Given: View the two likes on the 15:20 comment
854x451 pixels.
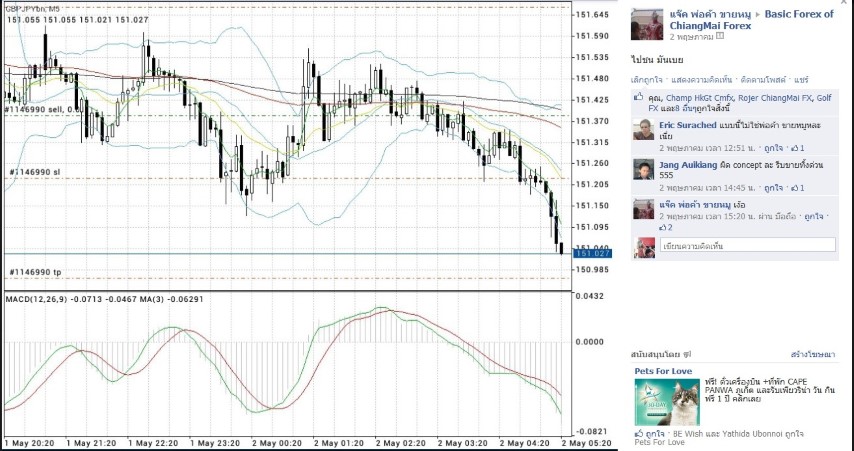Looking at the screenshot, I should [666, 228].
